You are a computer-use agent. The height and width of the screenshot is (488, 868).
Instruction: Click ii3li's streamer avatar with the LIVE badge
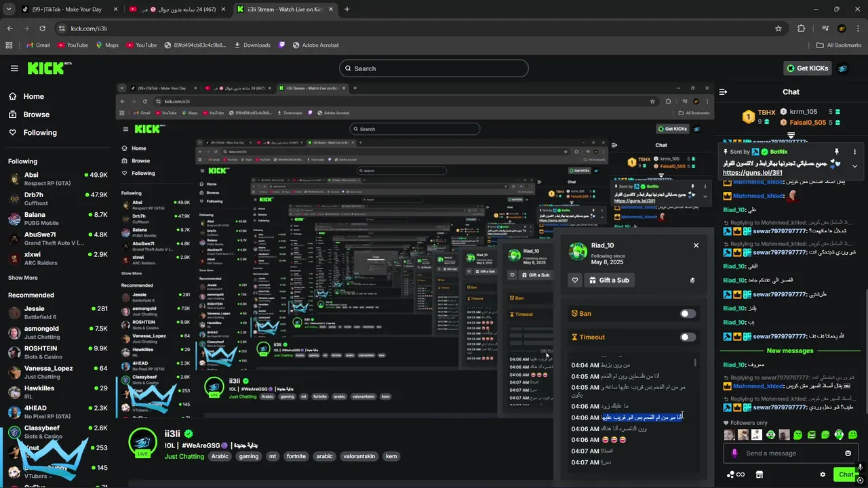[142, 443]
